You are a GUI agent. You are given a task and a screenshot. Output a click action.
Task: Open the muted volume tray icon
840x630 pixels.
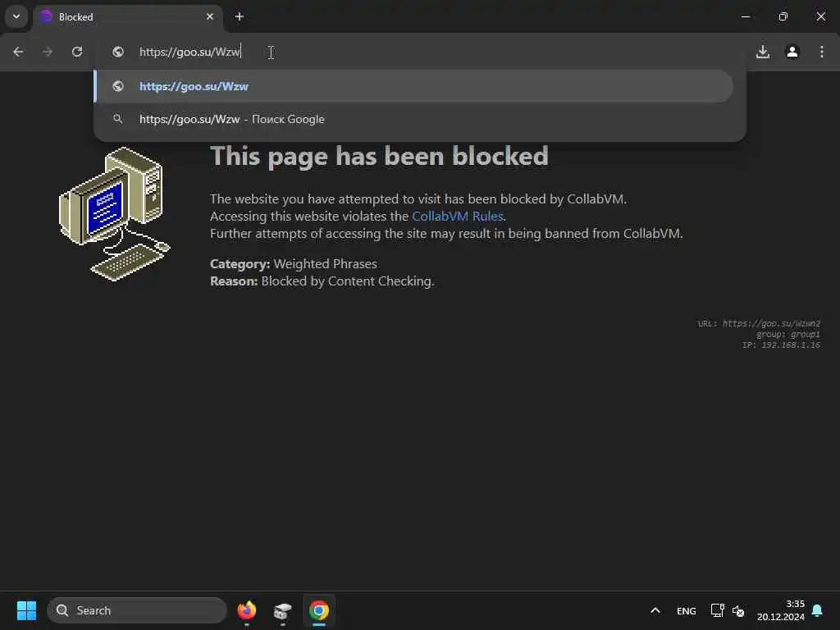(x=738, y=610)
